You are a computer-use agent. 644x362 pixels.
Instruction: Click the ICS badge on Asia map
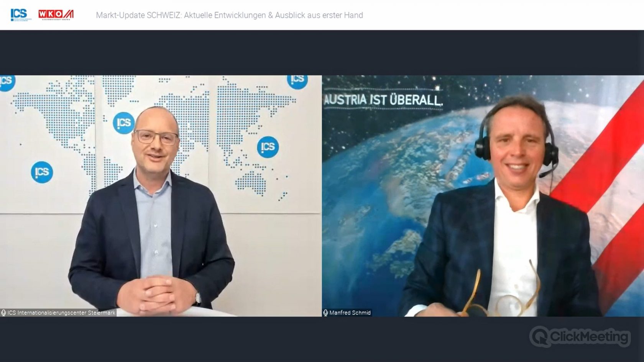coord(268,147)
